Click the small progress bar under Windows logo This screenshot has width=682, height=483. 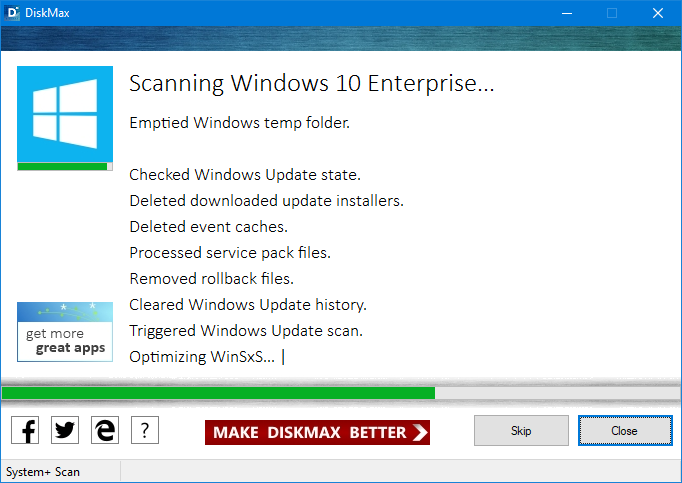click(x=65, y=167)
